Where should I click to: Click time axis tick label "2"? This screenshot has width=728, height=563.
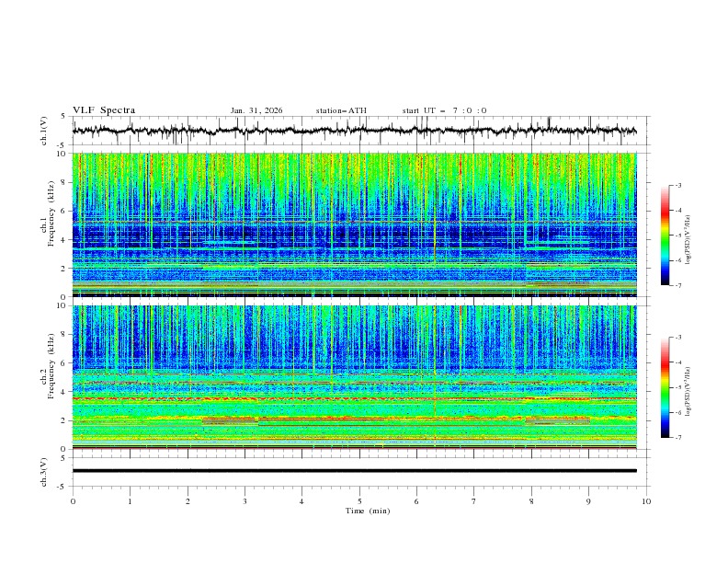tap(188, 501)
